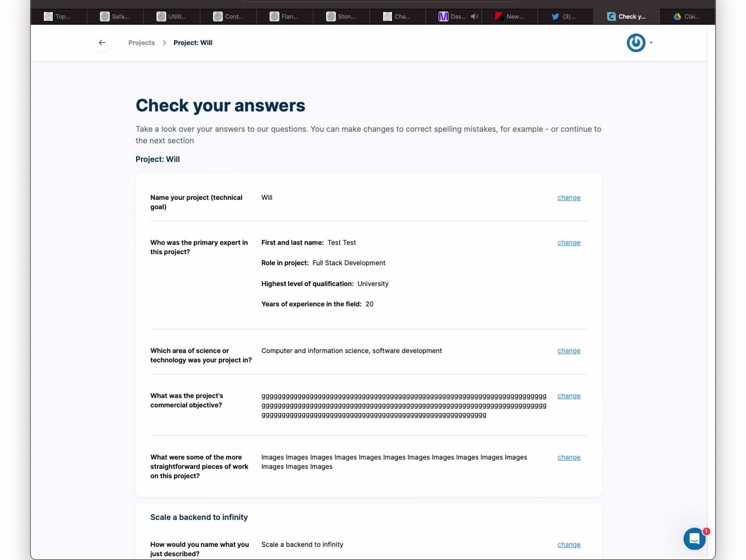
Task: Click 'Full Stack Development' role text
Action: 349,263
